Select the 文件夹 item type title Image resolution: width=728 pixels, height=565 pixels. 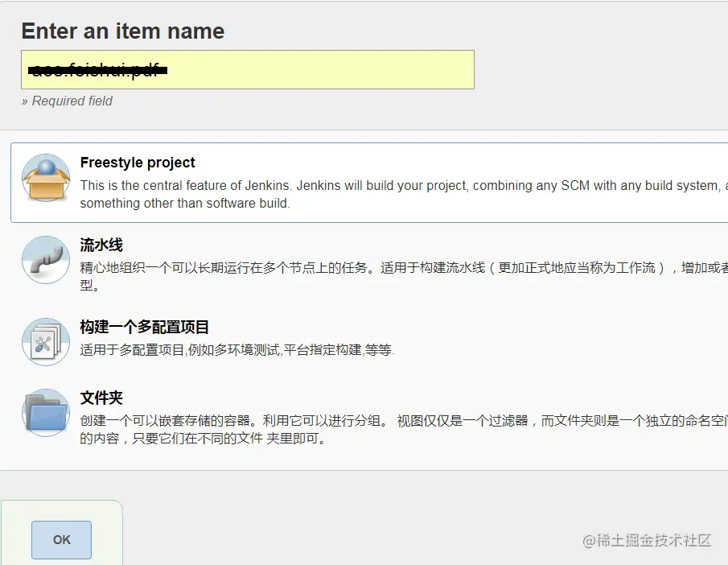tap(101, 398)
